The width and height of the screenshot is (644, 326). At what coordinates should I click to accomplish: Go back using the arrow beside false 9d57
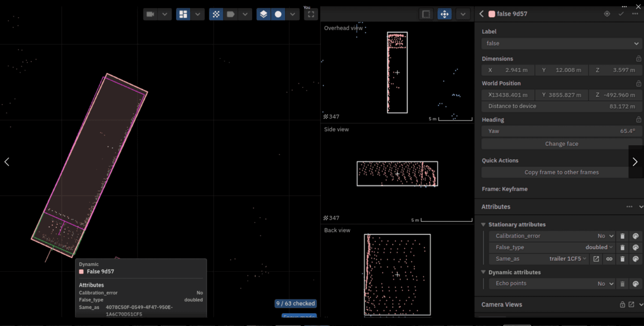(481, 14)
